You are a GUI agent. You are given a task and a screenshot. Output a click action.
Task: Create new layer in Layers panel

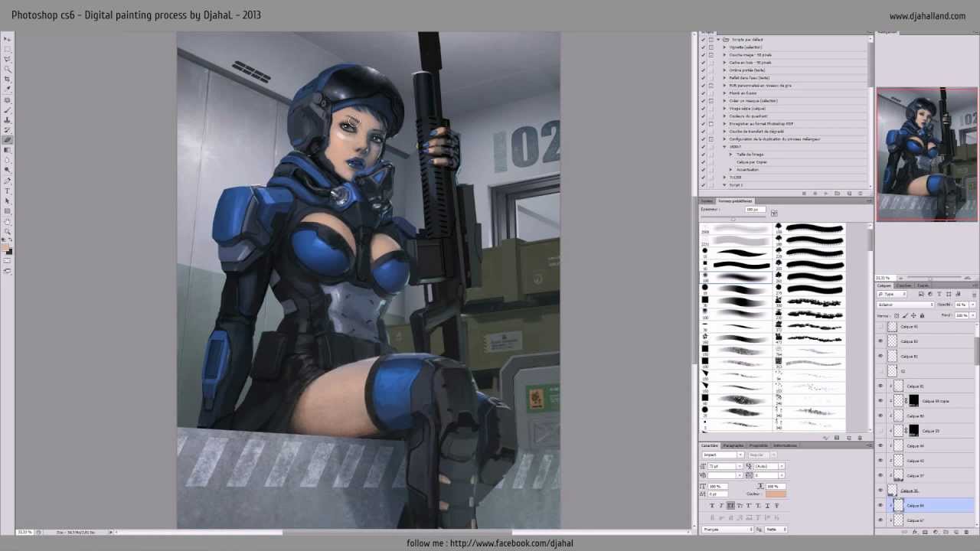tap(956, 531)
